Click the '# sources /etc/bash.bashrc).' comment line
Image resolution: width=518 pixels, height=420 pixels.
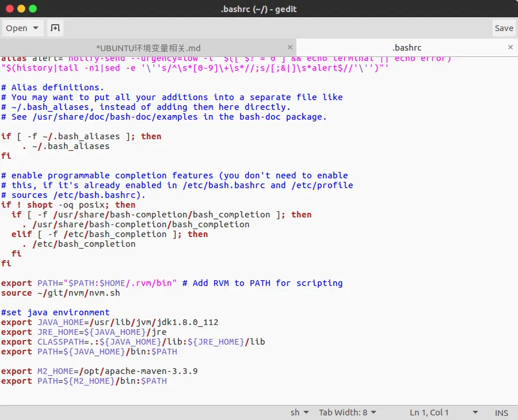tap(73, 195)
